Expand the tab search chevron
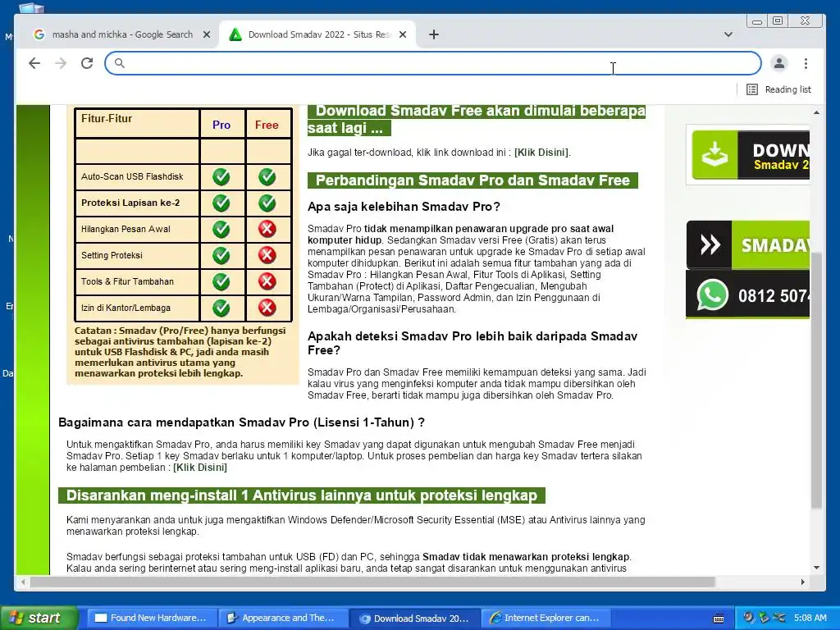Screen dimensions: 840x630 [x=728, y=34]
